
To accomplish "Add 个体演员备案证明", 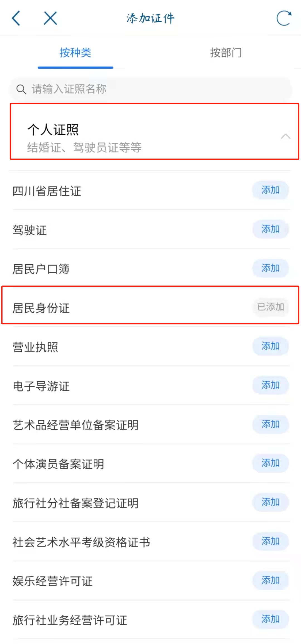I will pyautogui.click(x=270, y=463).
